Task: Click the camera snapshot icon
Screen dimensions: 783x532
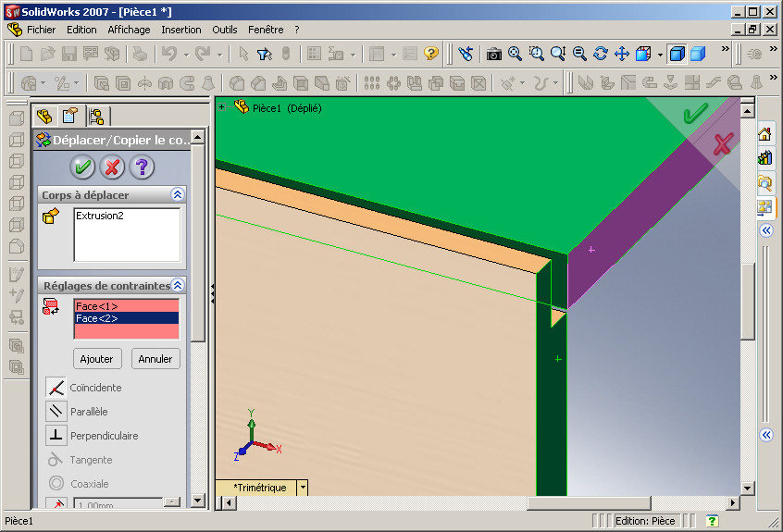Action: (494, 54)
